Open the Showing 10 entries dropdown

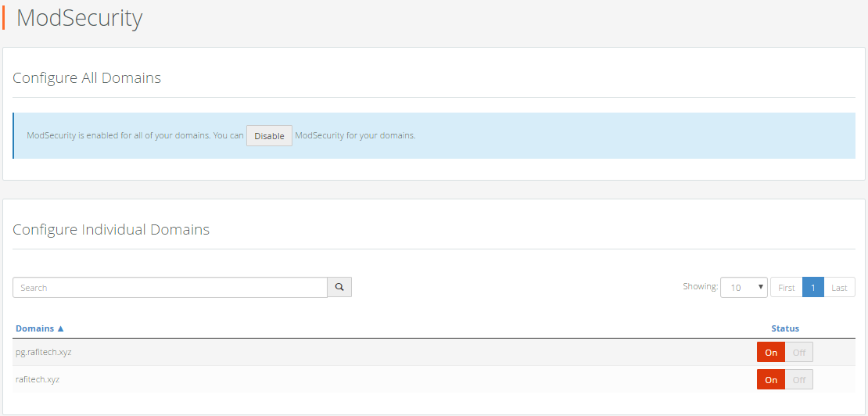click(x=744, y=287)
